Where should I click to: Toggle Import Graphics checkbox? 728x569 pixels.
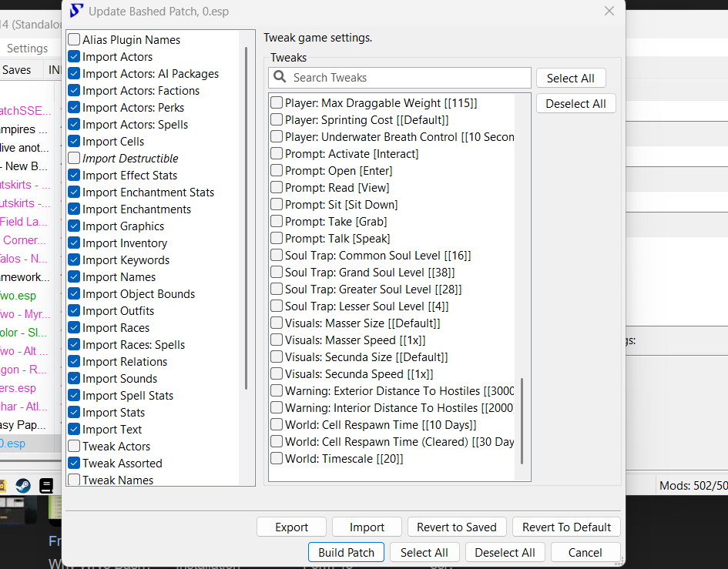74,226
